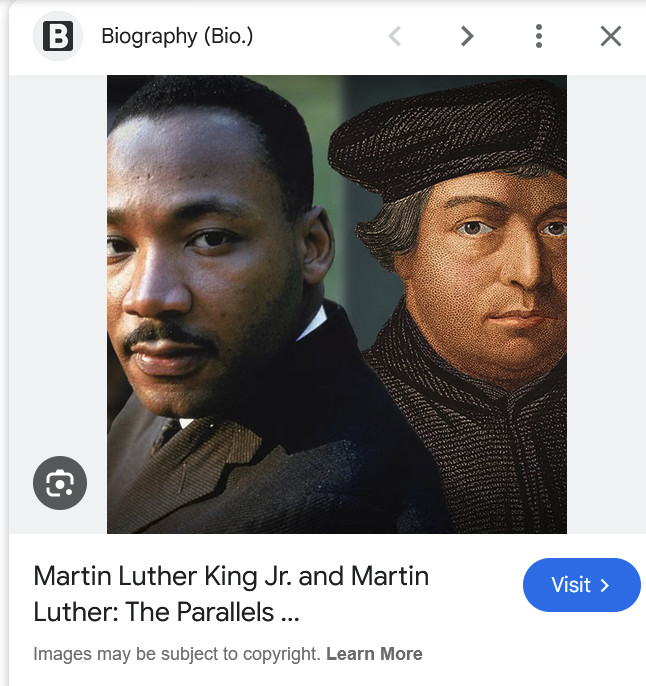
Task: Go to the next image arrow
Action: pyautogui.click(x=467, y=36)
